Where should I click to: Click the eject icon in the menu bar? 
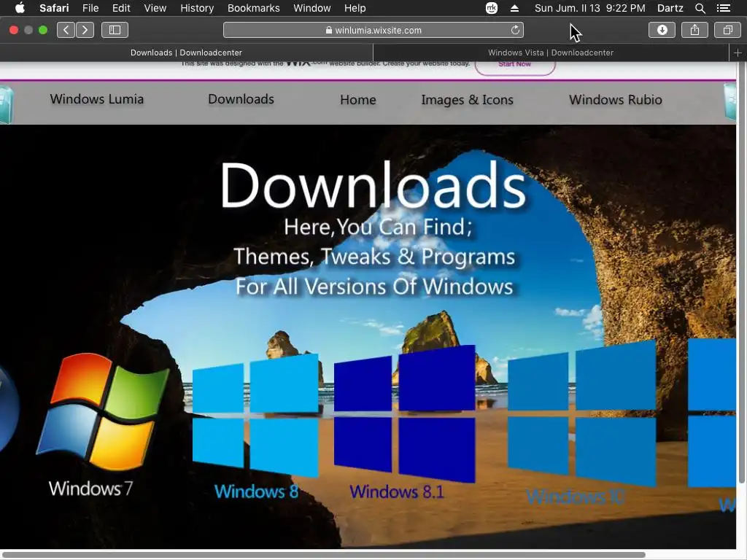tap(514, 8)
